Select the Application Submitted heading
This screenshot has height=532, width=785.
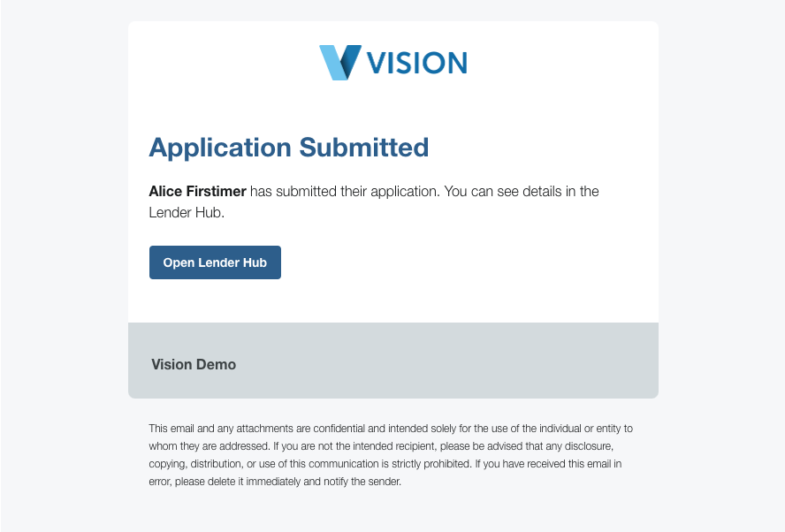[288, 147]
